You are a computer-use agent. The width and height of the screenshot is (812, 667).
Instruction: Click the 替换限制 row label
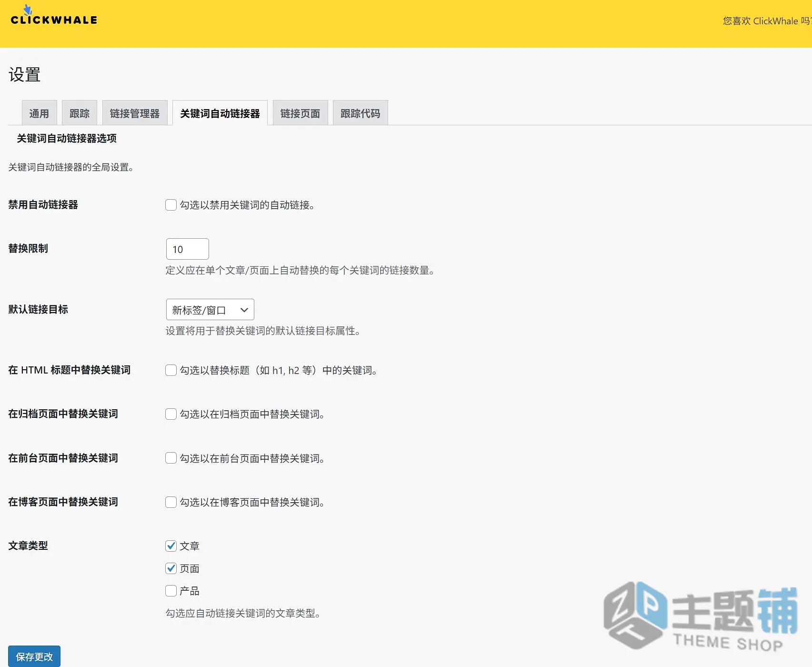tap(28, 248)
